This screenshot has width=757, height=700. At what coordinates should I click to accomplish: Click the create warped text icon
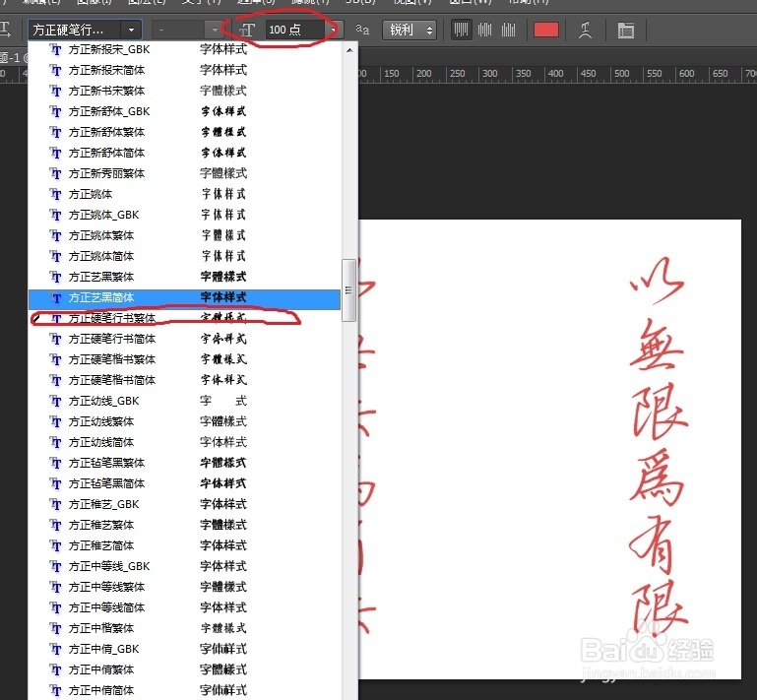click(x=585, y=30)
